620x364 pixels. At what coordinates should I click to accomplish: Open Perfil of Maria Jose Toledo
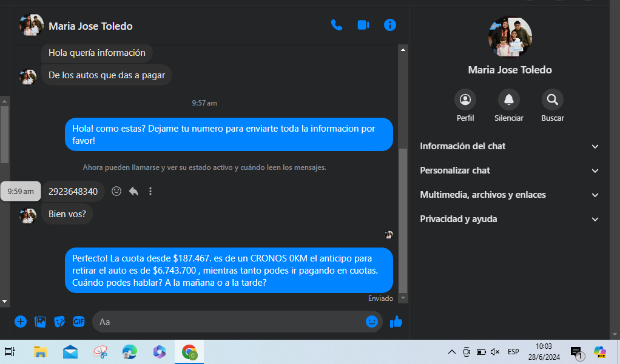465,100
